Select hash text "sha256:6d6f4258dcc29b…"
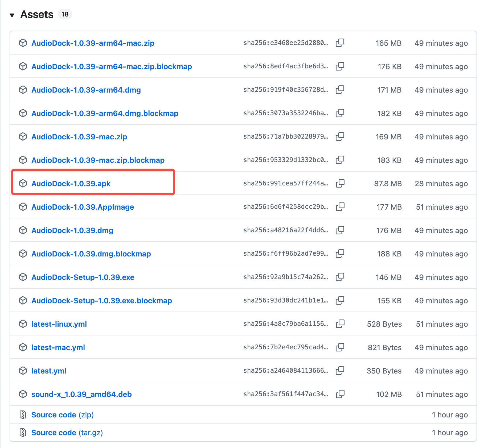 (x=286, y=207)
